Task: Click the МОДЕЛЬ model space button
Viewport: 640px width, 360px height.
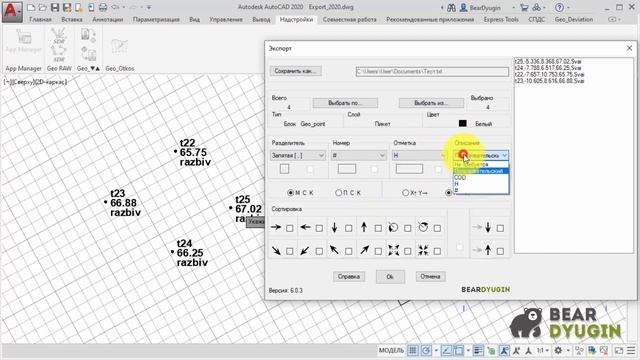Action: pyautogui.click(x=391, y=350)
